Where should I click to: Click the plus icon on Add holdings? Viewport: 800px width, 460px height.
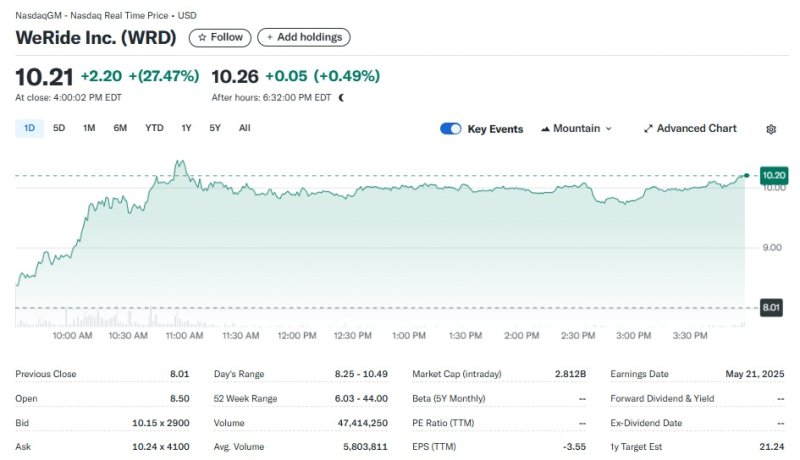point(270,37)
